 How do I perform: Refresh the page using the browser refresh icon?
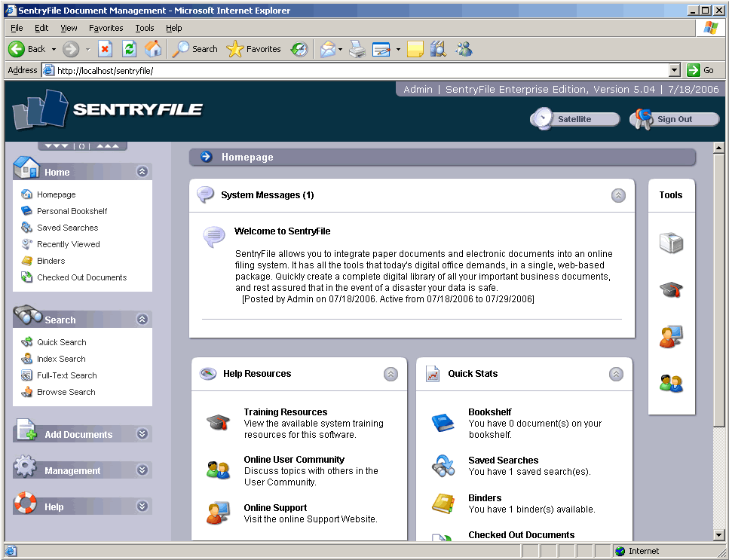tap(128, 49)
